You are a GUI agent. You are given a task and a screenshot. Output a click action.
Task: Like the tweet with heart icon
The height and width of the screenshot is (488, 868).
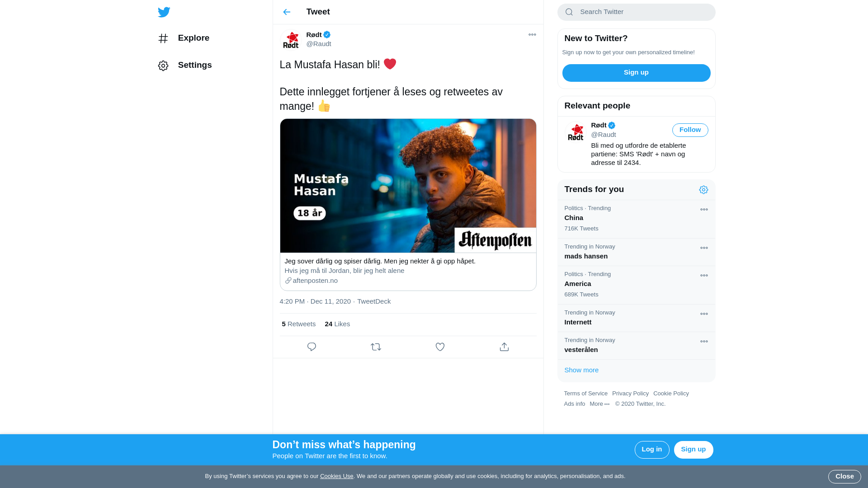click(440, 347)
